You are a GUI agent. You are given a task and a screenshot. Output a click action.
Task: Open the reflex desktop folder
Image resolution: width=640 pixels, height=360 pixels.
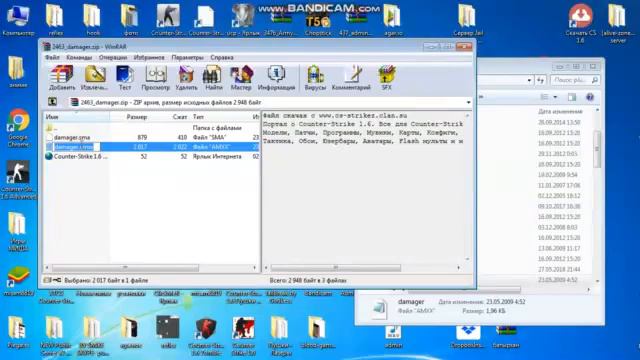coord(56,19)
